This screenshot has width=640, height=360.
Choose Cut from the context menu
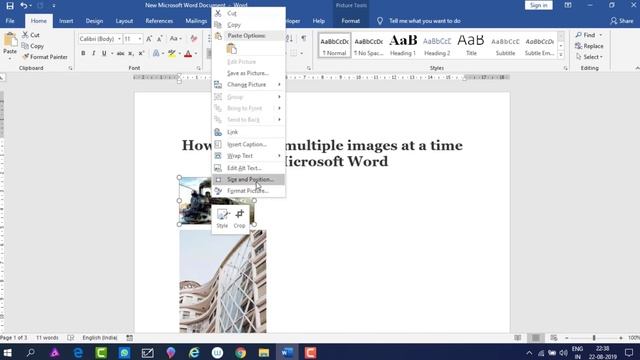[x=249, y=13]
